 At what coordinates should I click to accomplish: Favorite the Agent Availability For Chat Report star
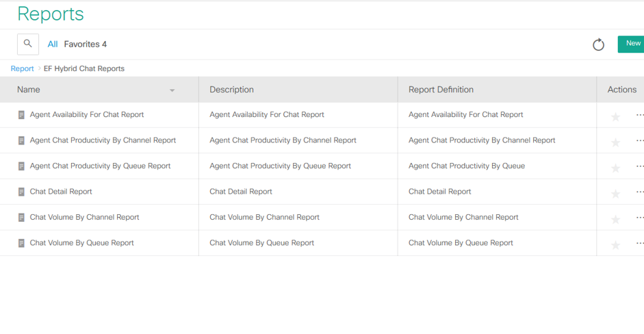(x=615, y=116)
